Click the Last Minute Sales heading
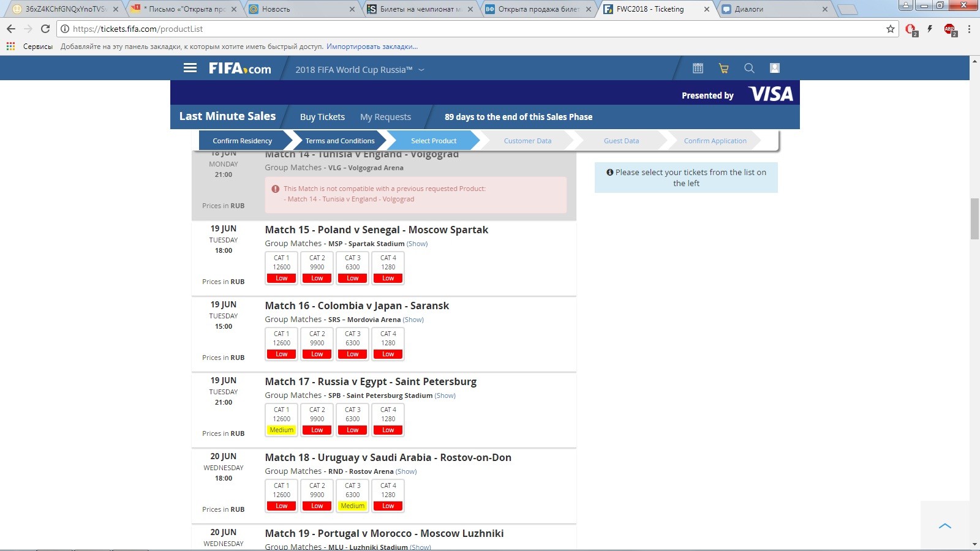The height and width of the screenshot is (551, 980). click(227, 116)
